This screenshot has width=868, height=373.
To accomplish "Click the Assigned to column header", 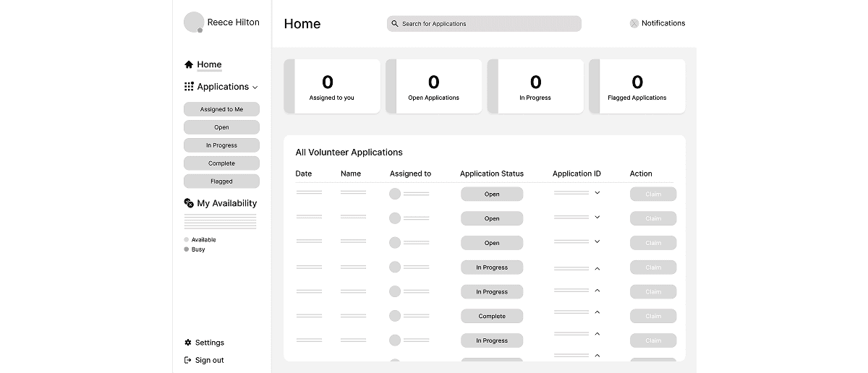I will 410,173.
